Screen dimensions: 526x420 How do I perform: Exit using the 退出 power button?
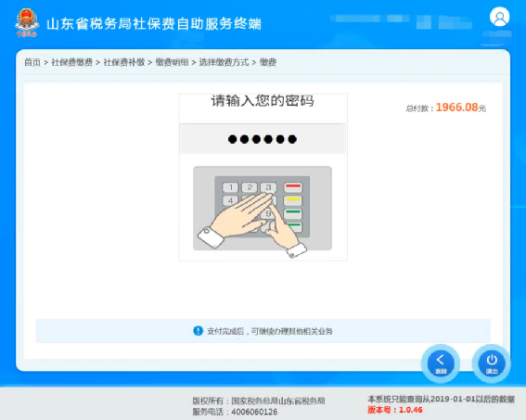click(x=492, y=363)
